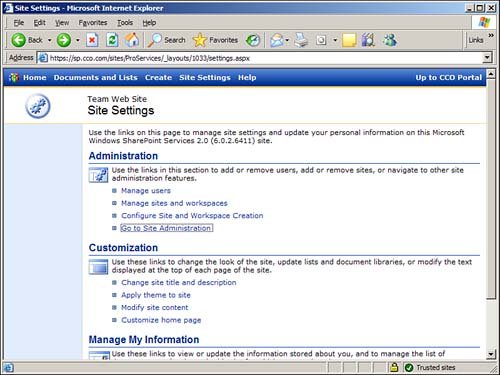Click the Mail envelope icon

[x=276, y=40]
